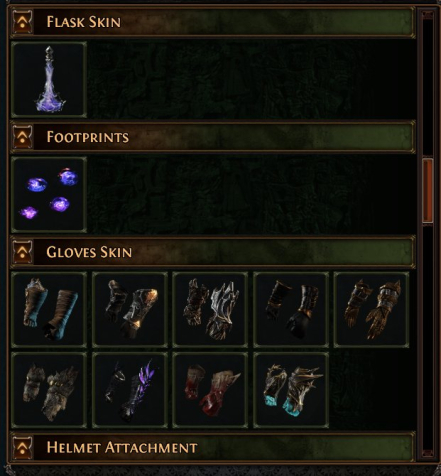Image resolution: width=441 pixels, height=476 pixels.
Task: Collapse the Footprints section
Action: (23, 137)
